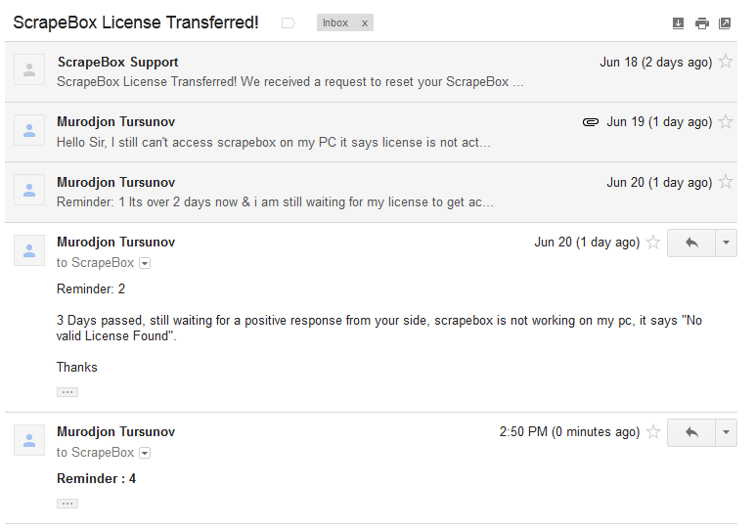Click the label tag icon beside subject

[288, 22]
